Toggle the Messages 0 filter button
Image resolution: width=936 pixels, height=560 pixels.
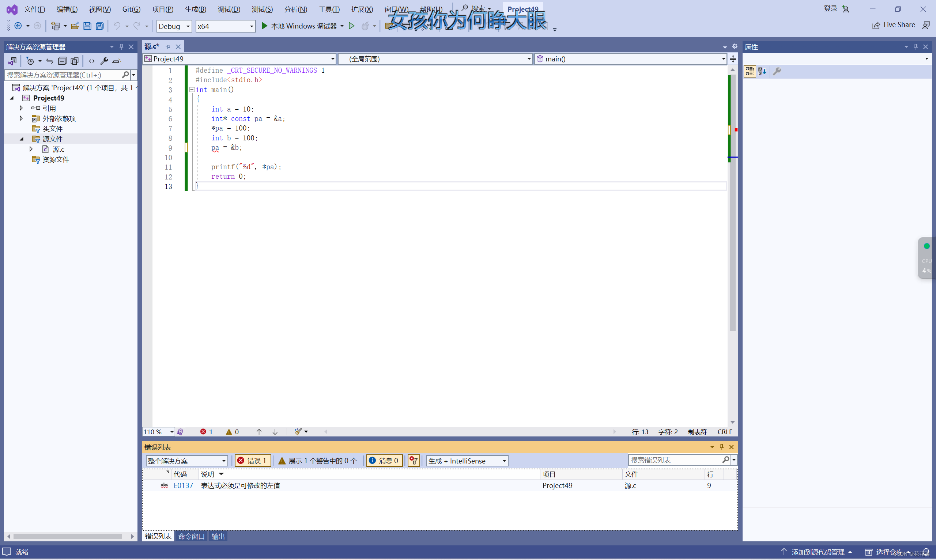pos(384,461)
